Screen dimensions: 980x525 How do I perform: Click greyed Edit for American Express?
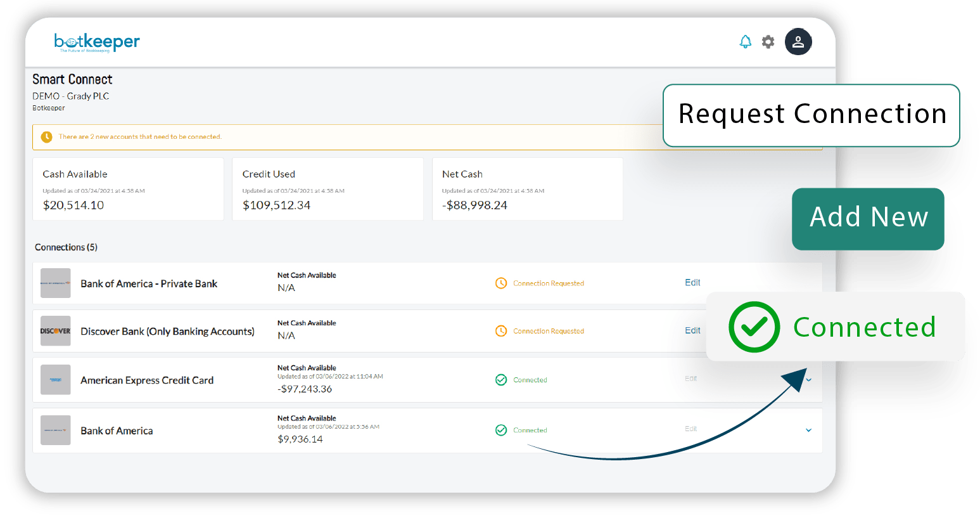(x=690, y=379)
